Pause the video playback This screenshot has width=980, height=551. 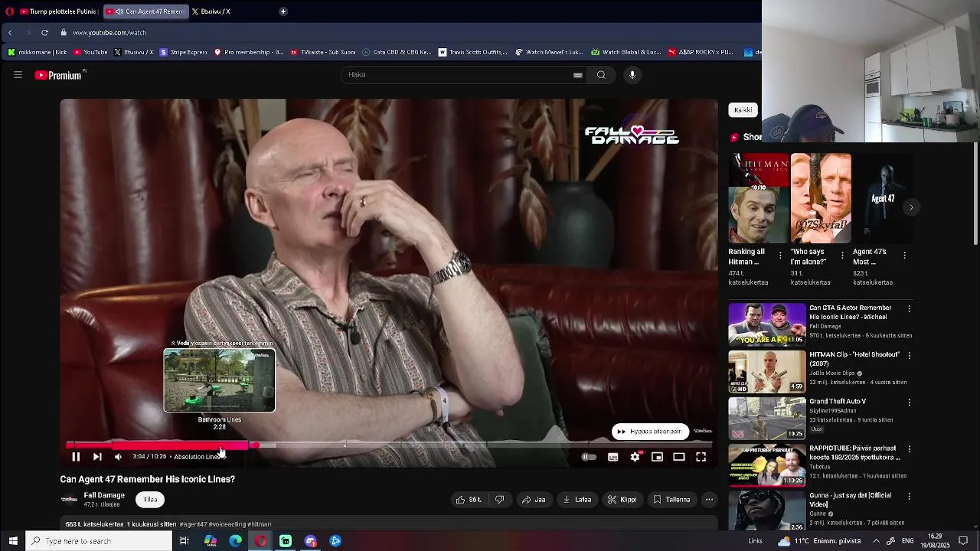(x=76, y=457)
